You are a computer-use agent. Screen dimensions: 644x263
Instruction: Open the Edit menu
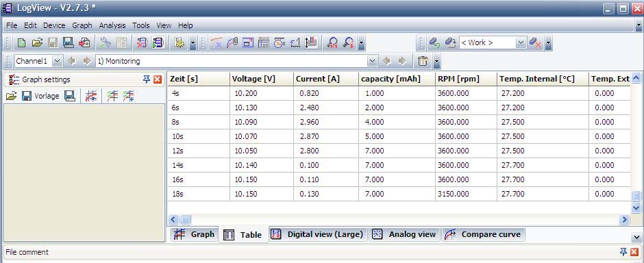tap(30, 25)
